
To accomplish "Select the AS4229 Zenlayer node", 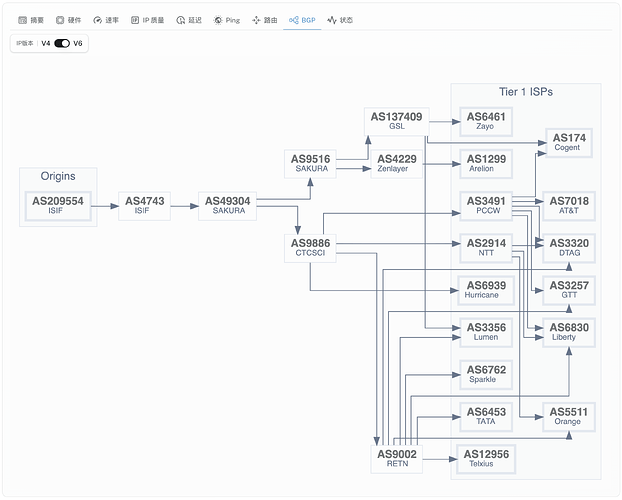I will pos(397,164).
